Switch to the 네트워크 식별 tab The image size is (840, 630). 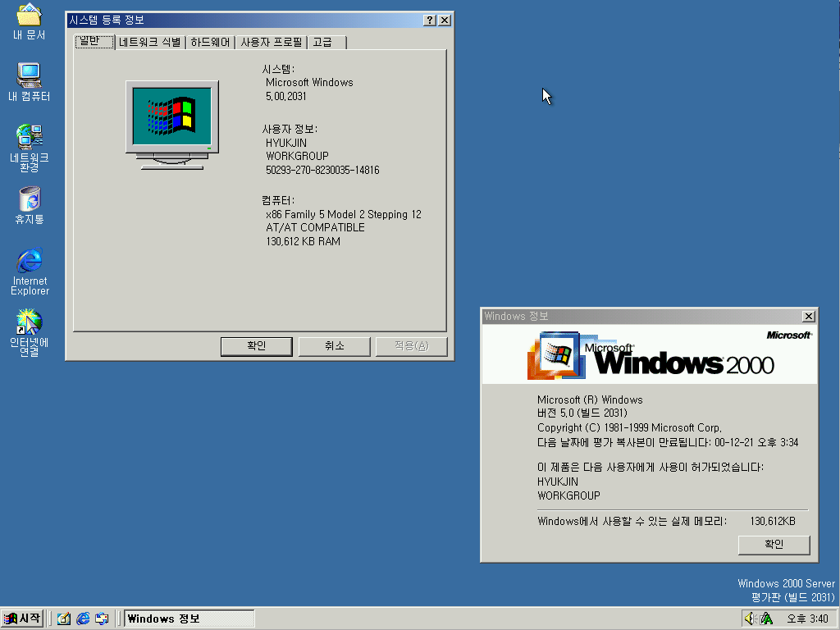click(x=150, y=43)
